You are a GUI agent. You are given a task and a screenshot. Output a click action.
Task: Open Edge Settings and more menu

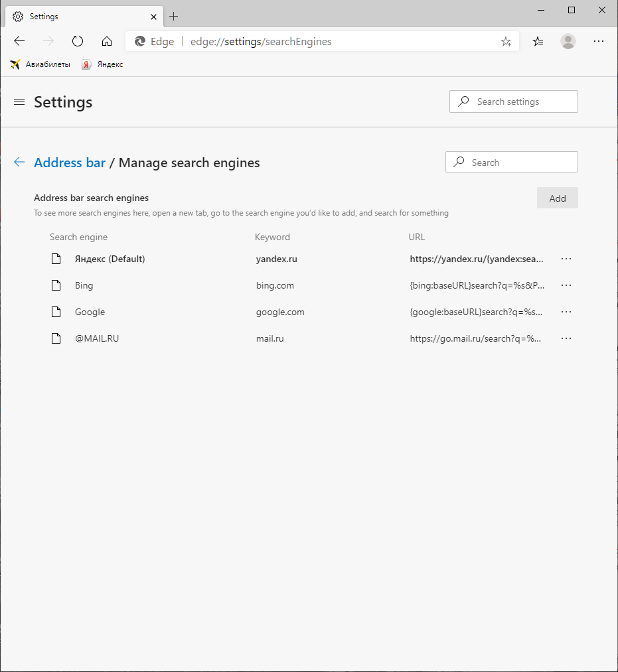599,41
